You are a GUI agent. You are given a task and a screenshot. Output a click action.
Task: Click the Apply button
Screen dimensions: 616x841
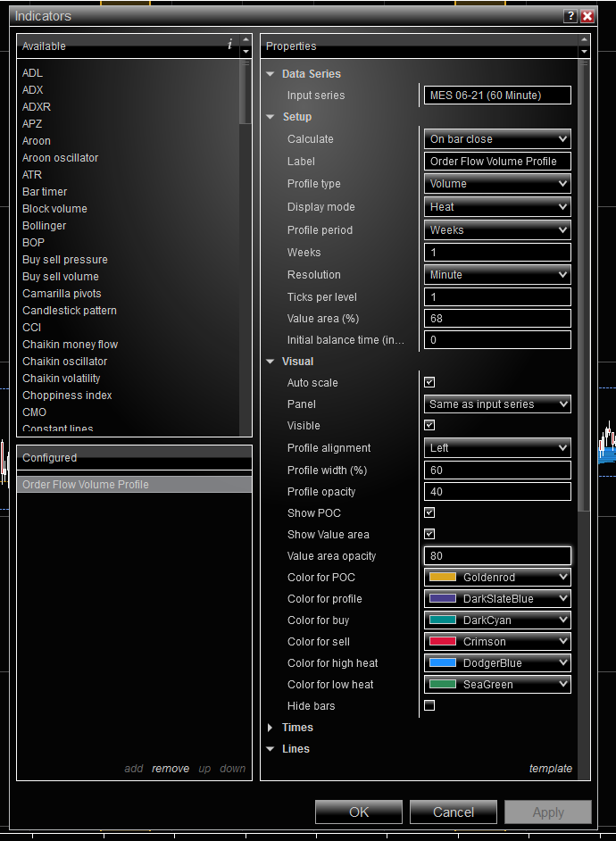548,812
